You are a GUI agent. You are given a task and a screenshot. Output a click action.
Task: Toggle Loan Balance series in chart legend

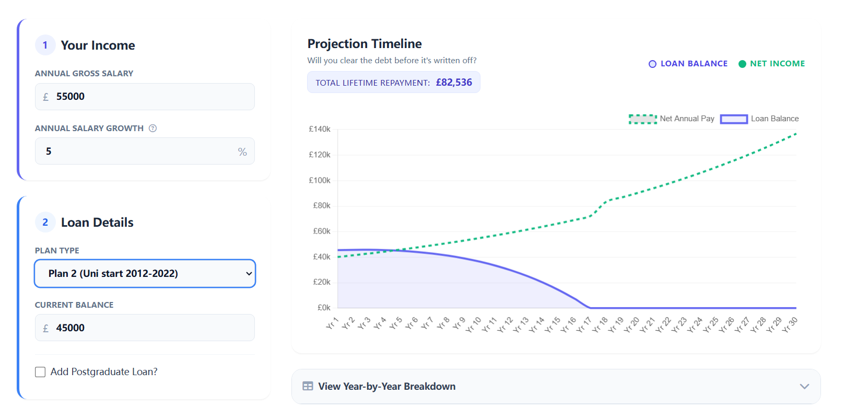tap(759, 119)
